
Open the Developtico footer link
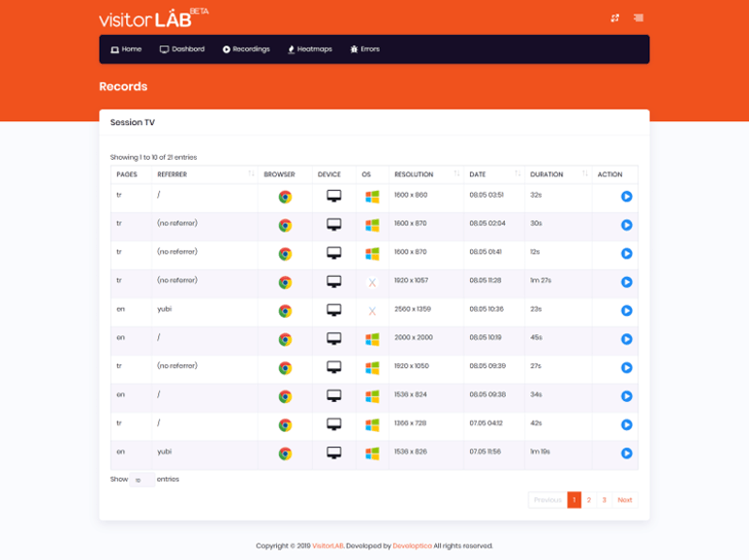[x=412, y=545]
